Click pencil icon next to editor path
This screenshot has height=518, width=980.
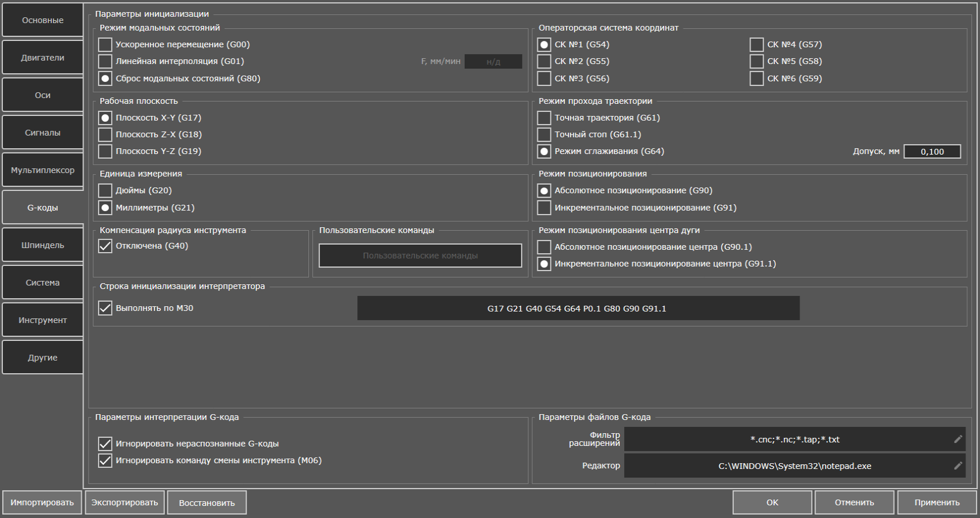click(x=958, y=466)
